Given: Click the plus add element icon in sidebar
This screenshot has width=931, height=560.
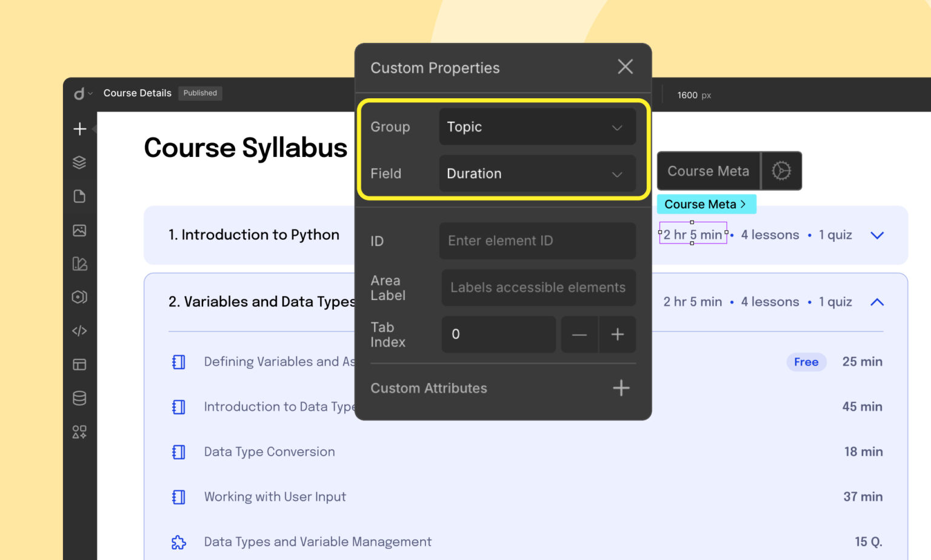Looking at the screenshot, I should 79,129.
